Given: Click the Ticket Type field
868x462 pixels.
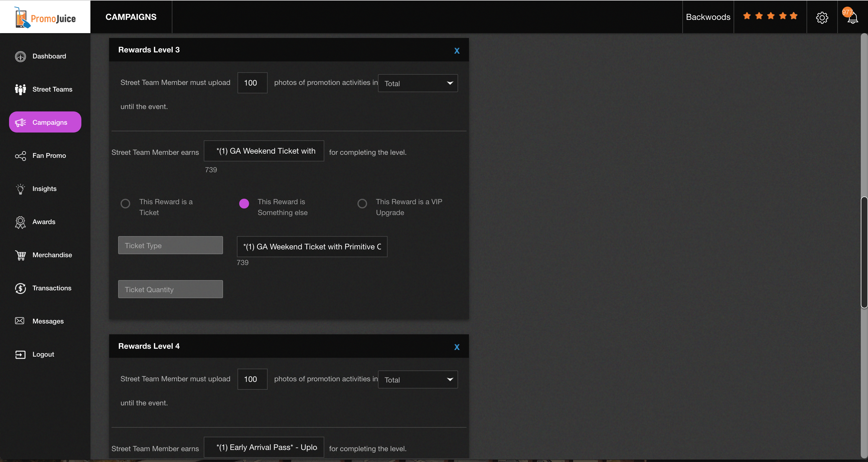Looking at the screenshot, I should coord(171,245).
